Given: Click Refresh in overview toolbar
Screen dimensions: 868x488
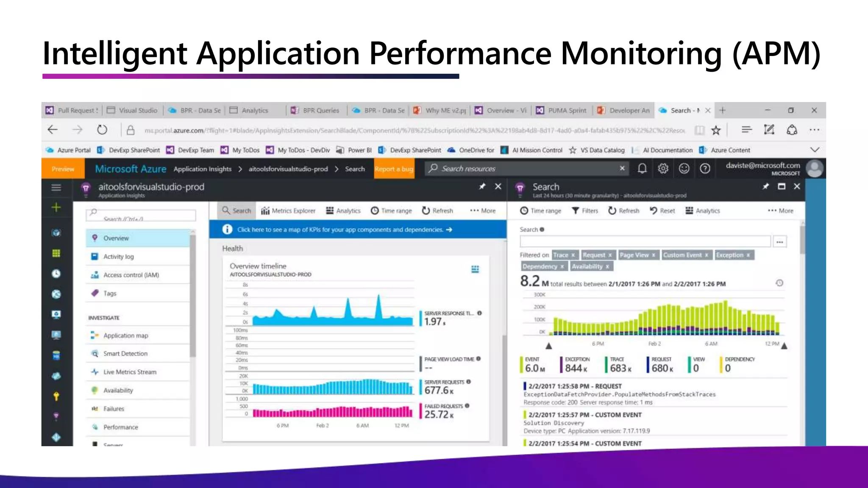Looking at the screenshot, I should click(437, 211).
